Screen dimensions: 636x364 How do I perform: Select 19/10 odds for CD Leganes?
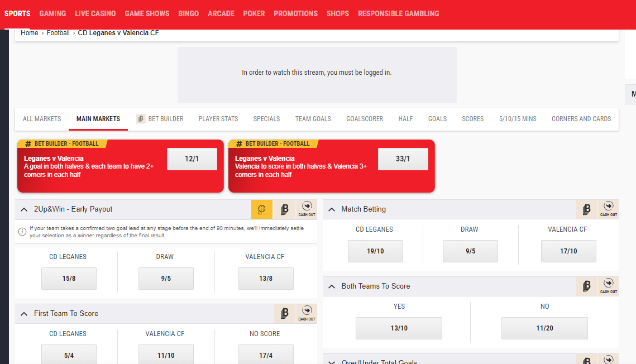click(x=375, y=251)
